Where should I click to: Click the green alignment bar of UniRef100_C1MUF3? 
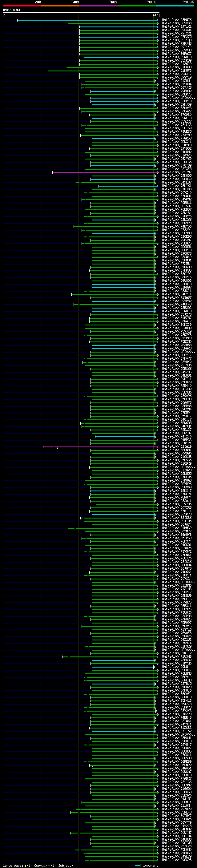103,71
